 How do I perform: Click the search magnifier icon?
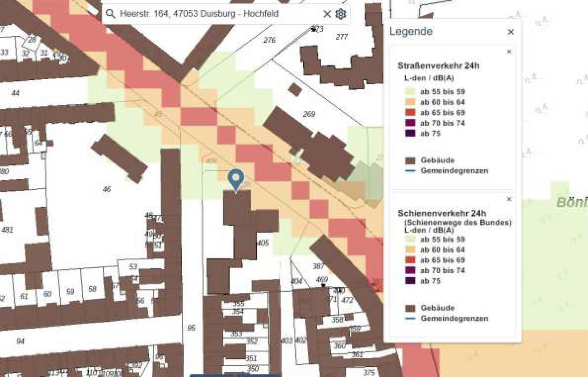point(110,14)
